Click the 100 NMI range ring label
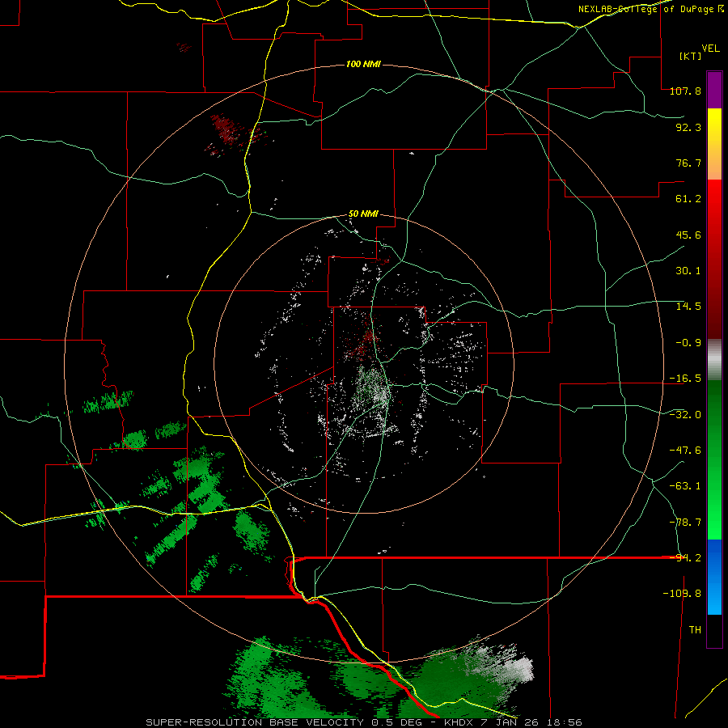 pyautogui.click(x=363, y=64)
